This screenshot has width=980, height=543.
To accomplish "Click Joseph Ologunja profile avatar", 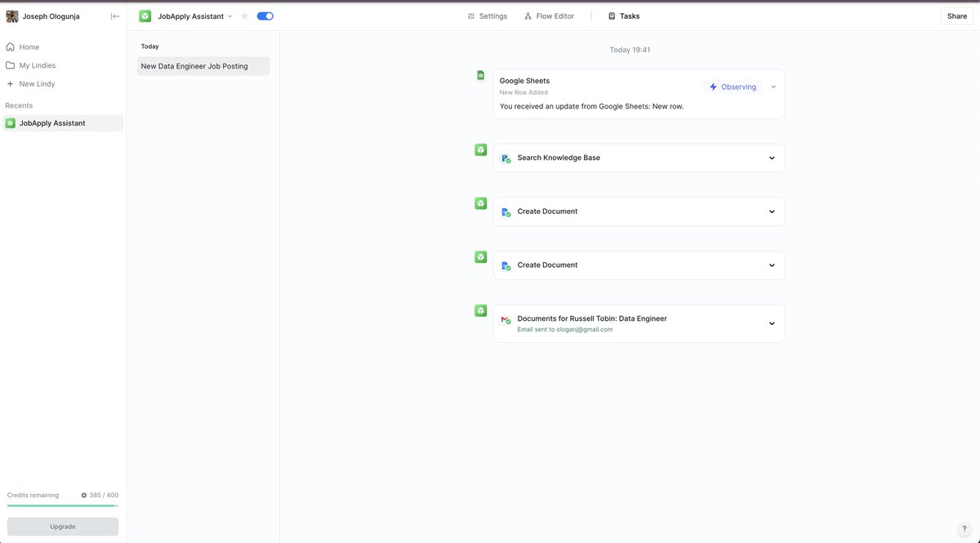I will tap(12, 16).
